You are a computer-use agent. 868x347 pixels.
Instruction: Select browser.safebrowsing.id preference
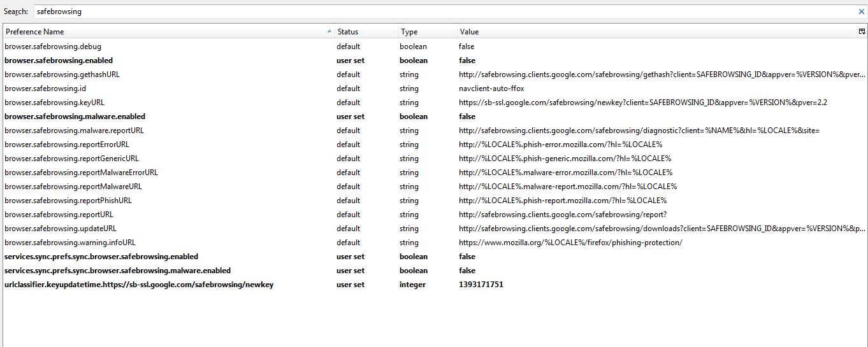45,89
